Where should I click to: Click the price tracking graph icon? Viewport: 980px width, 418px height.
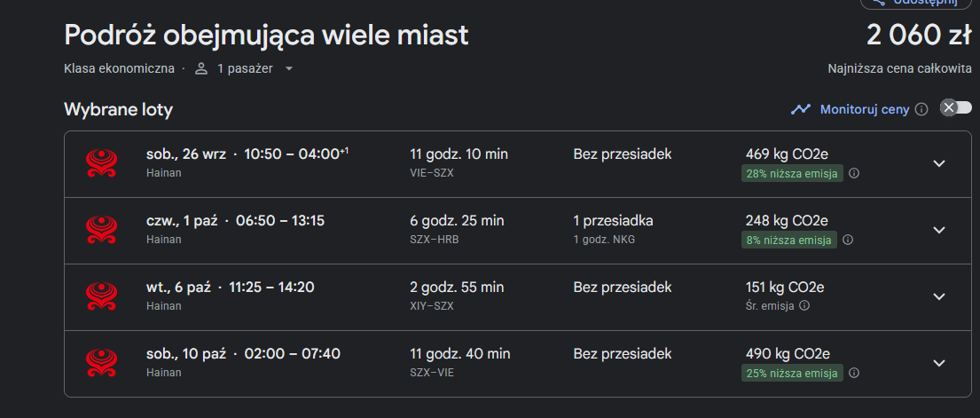pos(801,109)
